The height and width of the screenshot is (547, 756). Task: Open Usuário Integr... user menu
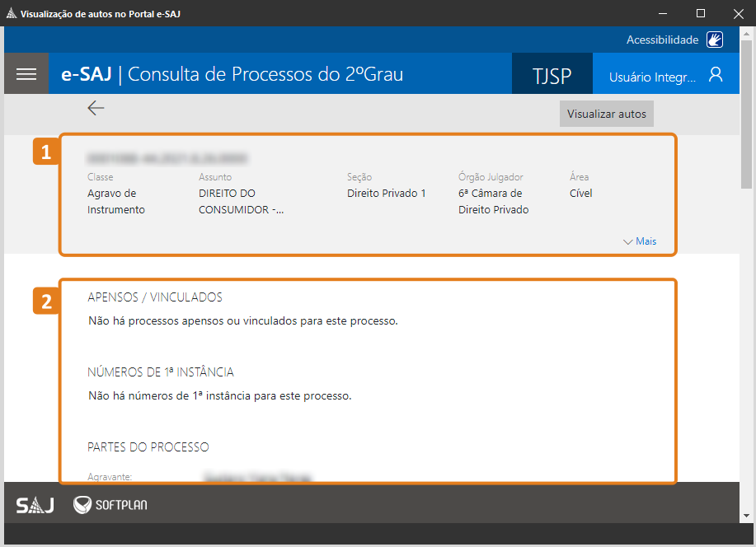[x=665, y=74]
